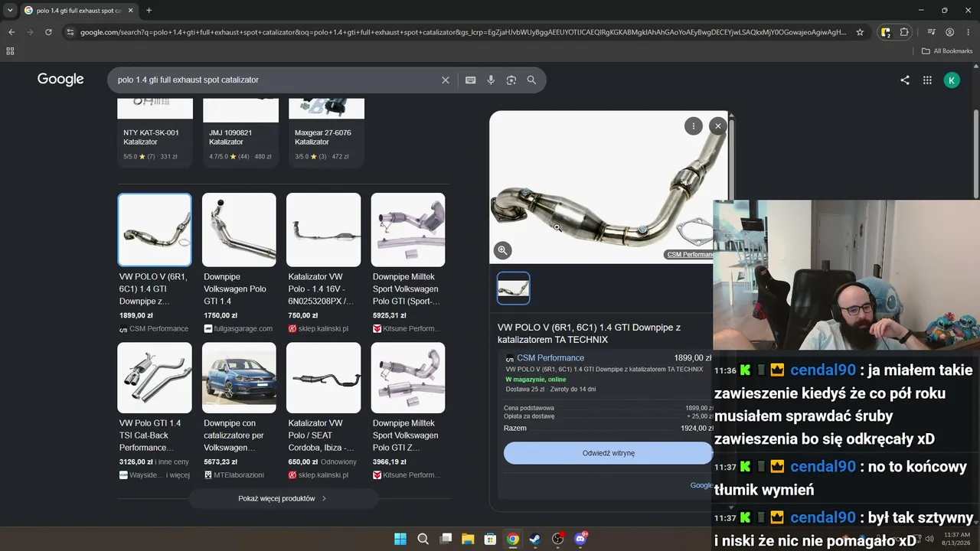Image resolution: width=980 pixels, height=551 pixels.
Task: Search by image with the Lens icon
Action: (511, 80)
